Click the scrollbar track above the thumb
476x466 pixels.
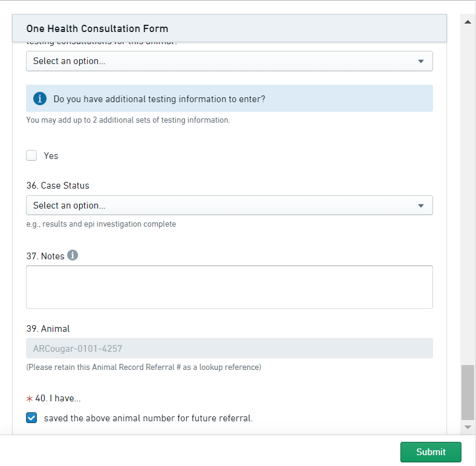[468, 193]
